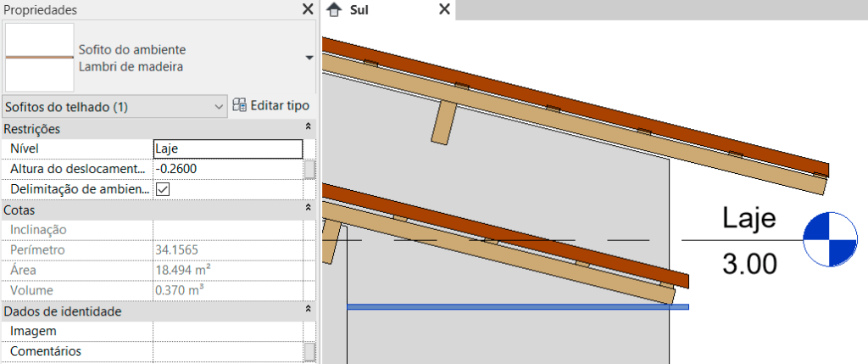Click the 3.00 level elevation value
Image resolution: width=868 pixels, height=364 pixels.
tap(748, 264)
